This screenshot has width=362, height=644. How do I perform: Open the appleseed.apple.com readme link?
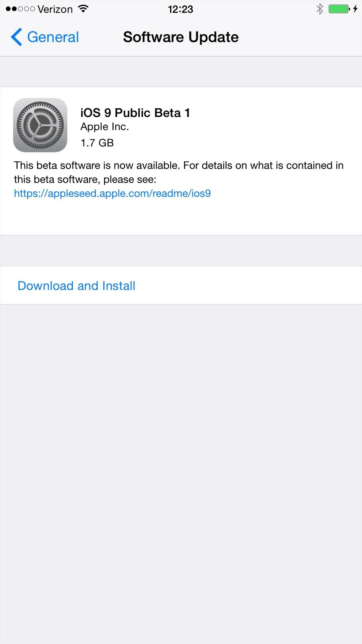pos(112,193)
